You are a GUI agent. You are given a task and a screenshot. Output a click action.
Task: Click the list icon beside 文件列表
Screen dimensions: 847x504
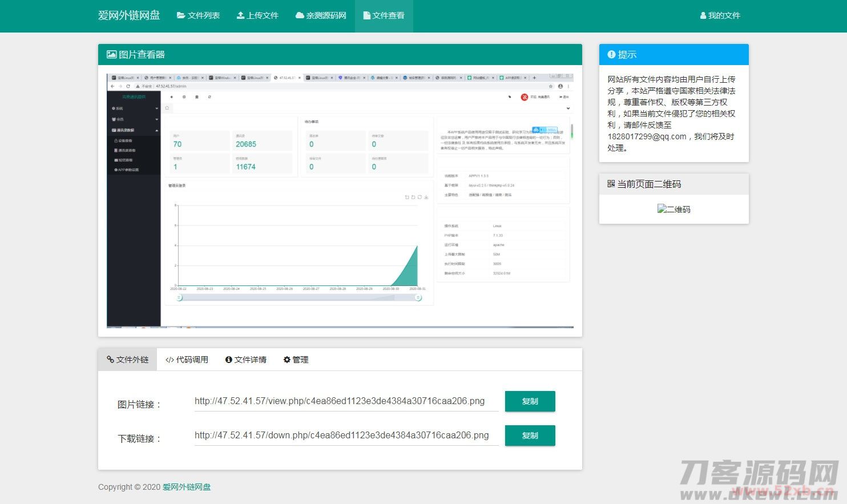click(181, 15)
